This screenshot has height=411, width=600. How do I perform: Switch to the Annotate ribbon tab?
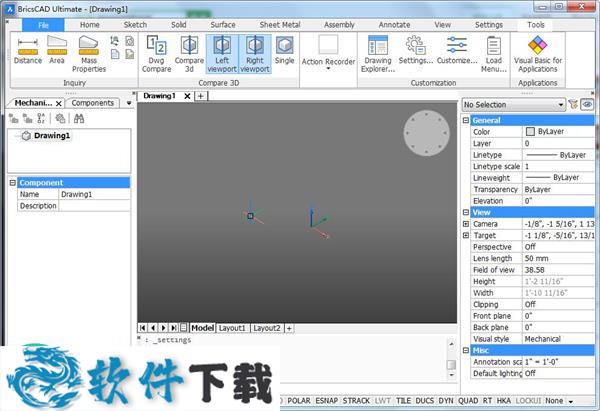point(394,25)
